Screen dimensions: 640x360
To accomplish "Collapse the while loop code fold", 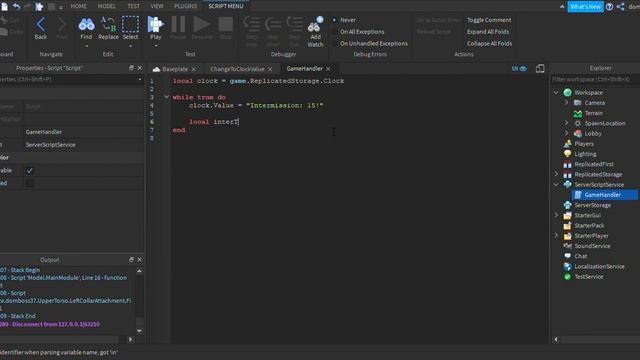I will [x=166, y=97].
